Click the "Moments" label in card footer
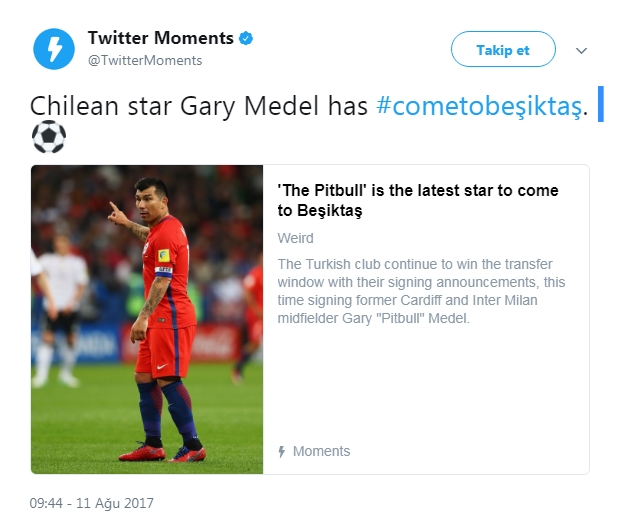Screen dimensions: 626x525 (x=321, y=452)
